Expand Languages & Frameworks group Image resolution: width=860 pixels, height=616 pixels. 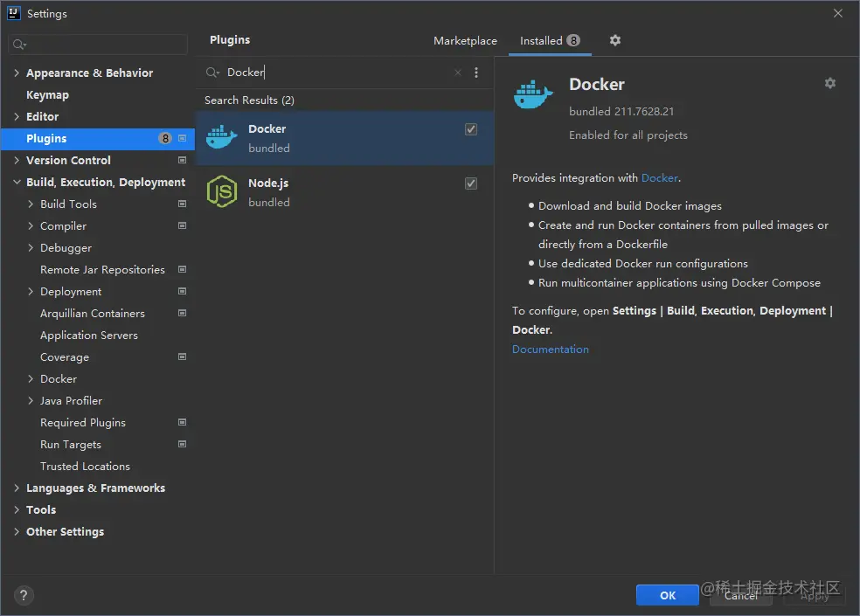(17, 488)
